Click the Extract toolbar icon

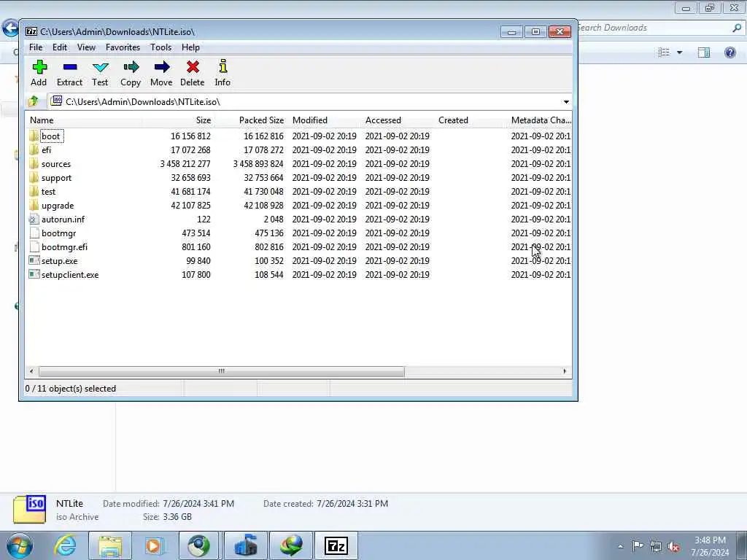(x=69, y=67)
